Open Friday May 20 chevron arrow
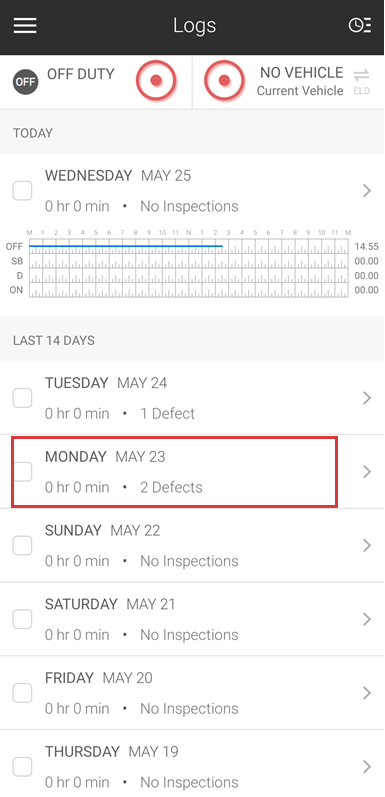This screenshot has width=385, height=797. click(367, 693)
